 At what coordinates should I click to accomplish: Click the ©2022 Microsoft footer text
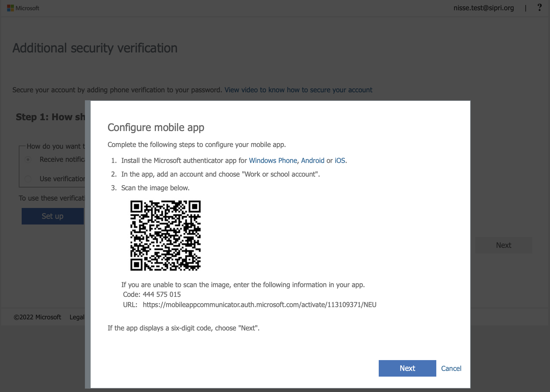[x=37, y=317]
